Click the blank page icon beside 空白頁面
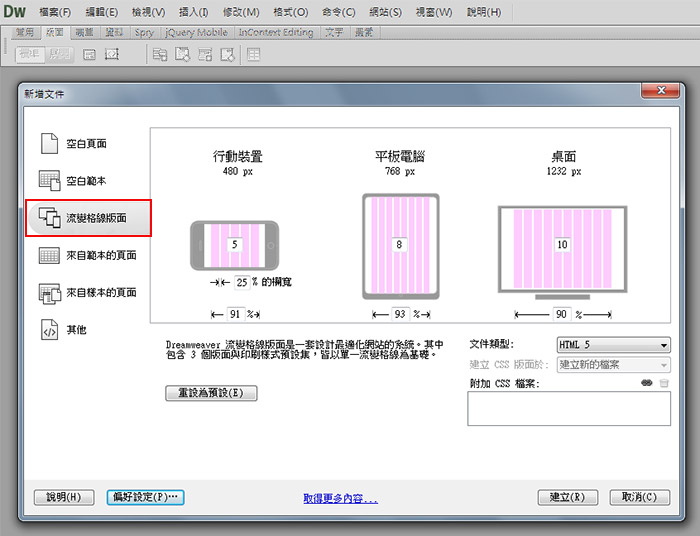The width and height of the screenshot is (700, 536). 49,143
